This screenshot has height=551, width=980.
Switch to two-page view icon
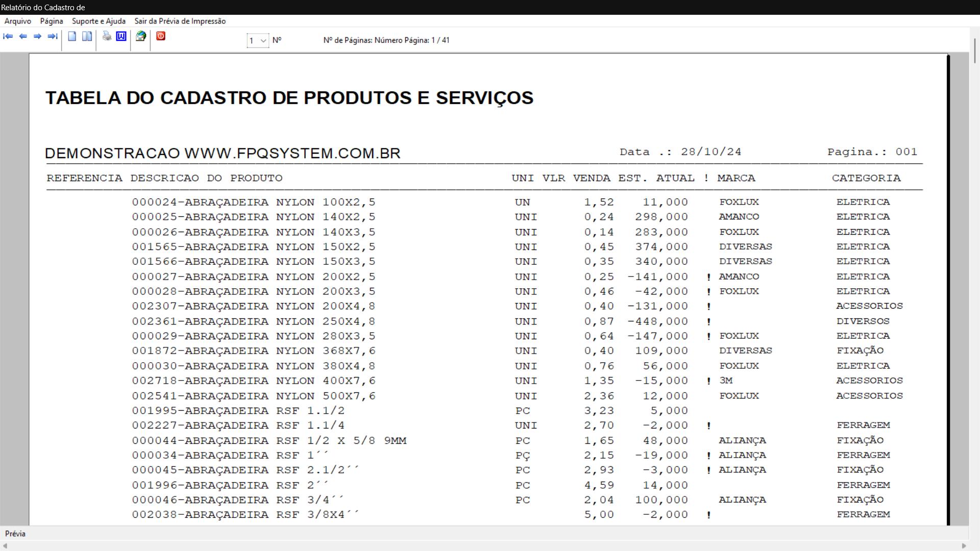click(x=87, y=36)
